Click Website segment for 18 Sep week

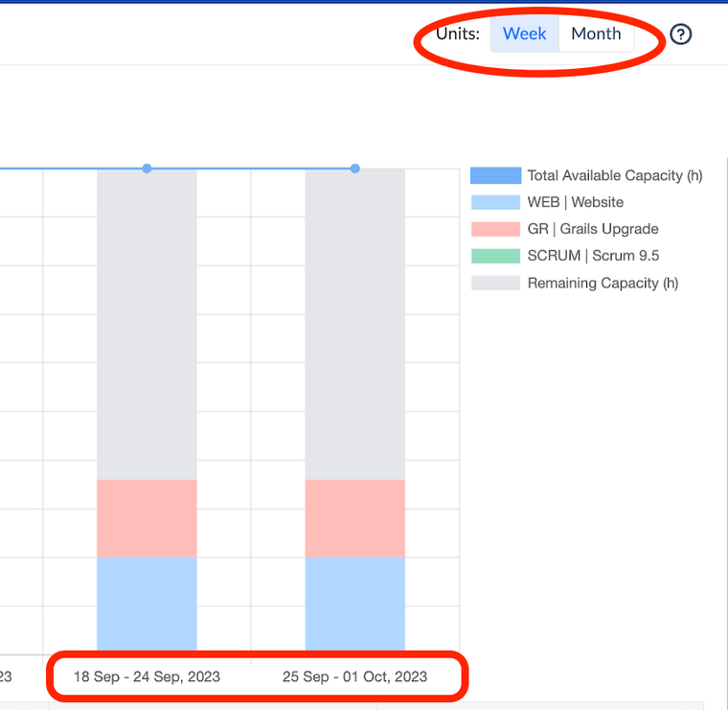coord(147,604)
